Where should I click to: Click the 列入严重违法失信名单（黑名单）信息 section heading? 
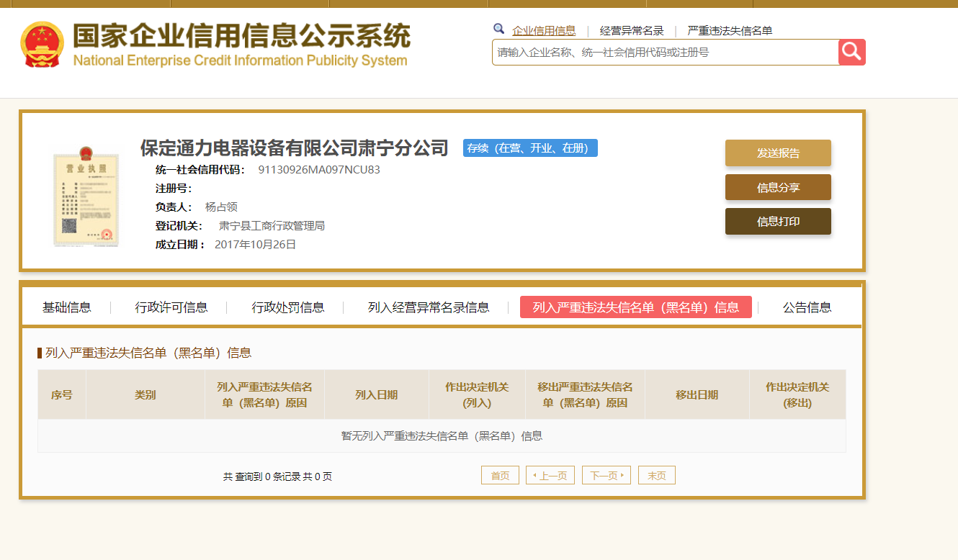[x=148, y=353]
